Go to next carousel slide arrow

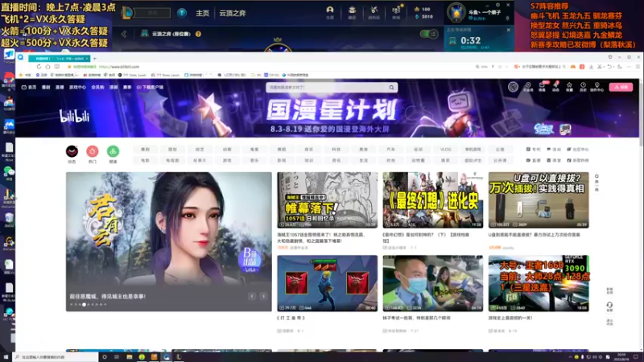tap(263, 296)
